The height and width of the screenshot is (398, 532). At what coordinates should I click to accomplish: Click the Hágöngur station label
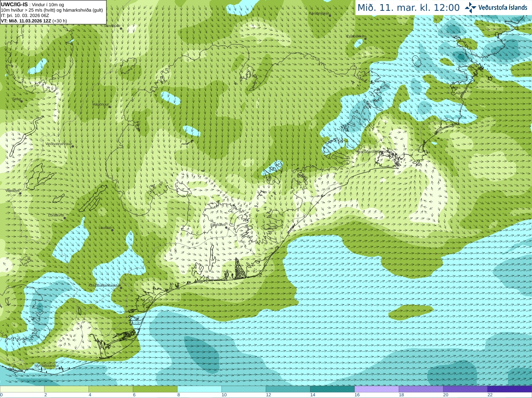click(x=100, y=104)
